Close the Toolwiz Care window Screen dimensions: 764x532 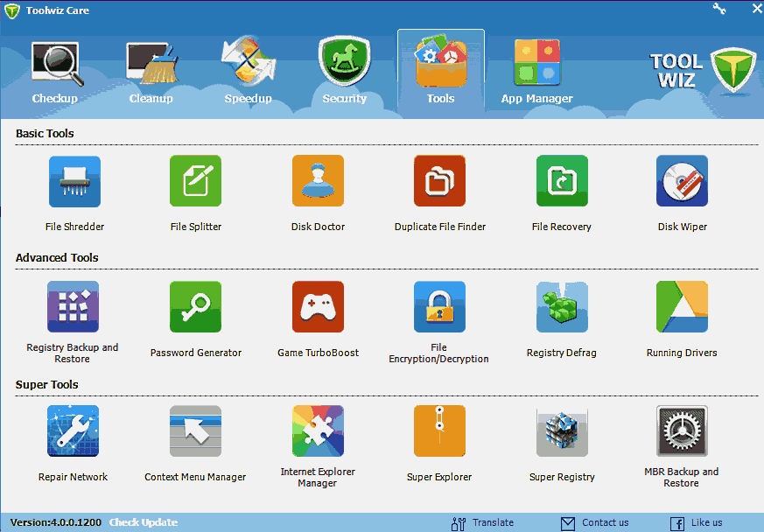(x=757, y=8)
